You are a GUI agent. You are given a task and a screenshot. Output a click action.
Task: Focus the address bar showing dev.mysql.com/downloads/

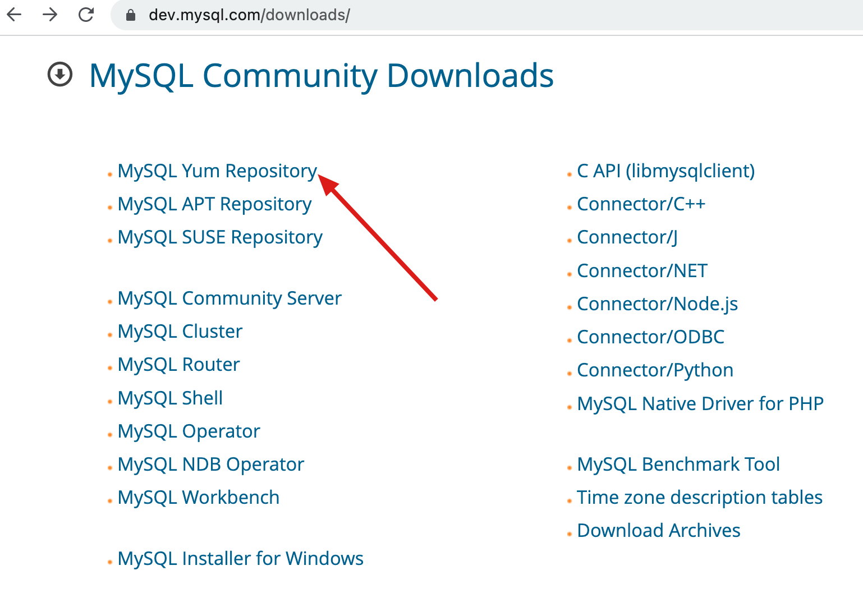[x=487, y=15]
